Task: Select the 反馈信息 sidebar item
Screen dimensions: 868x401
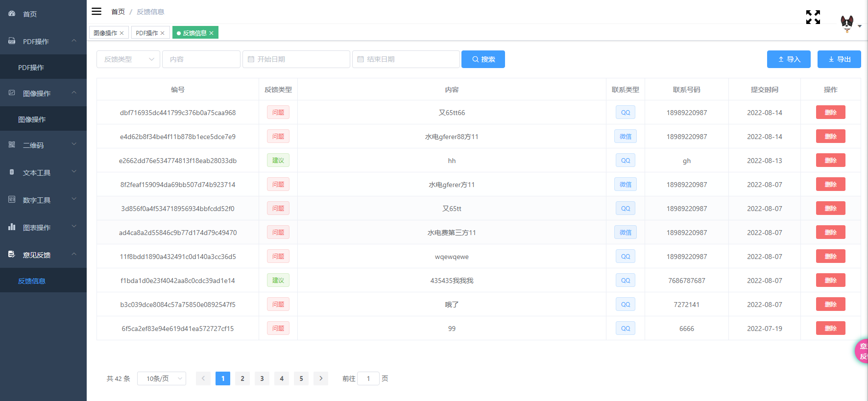Action: [x=43, y=281]
